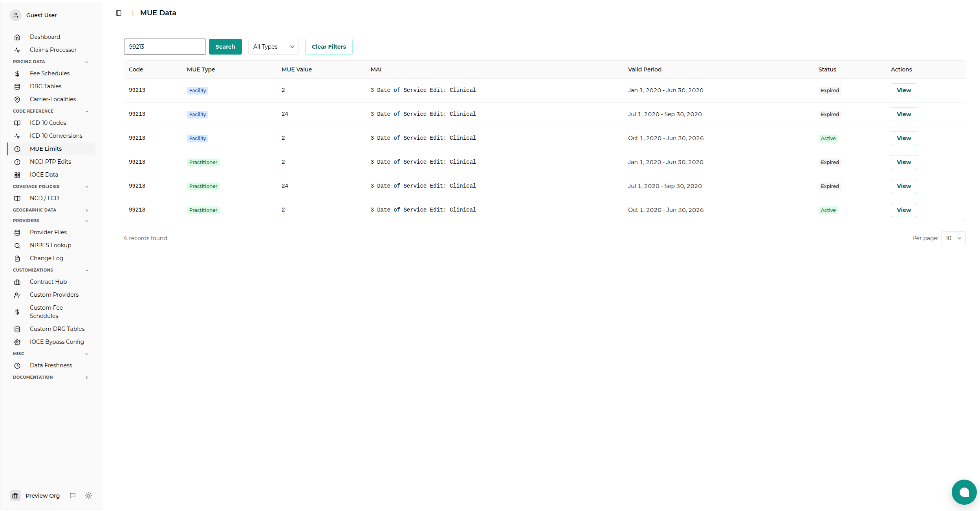Viewport: 980px width, 511px height.
Task: Click the Data Freshness clock icon
Action: [17, 366]
